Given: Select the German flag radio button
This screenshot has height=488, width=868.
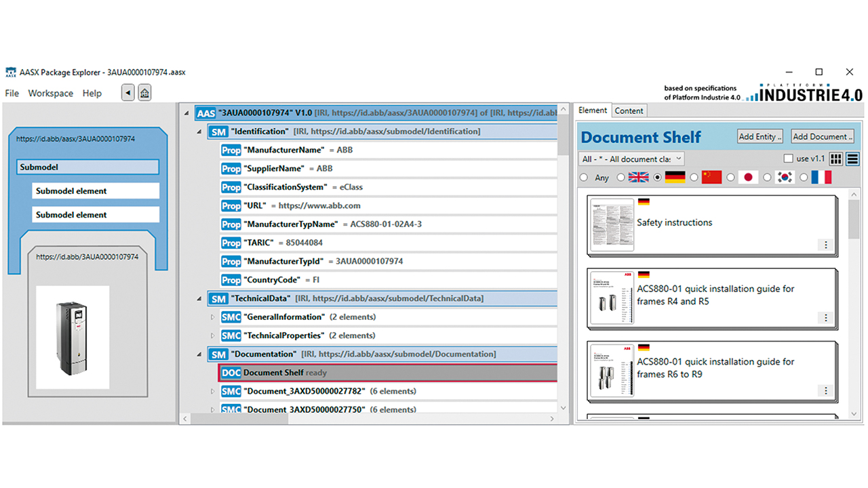Looking at the screenshot, I should [657, 178].
